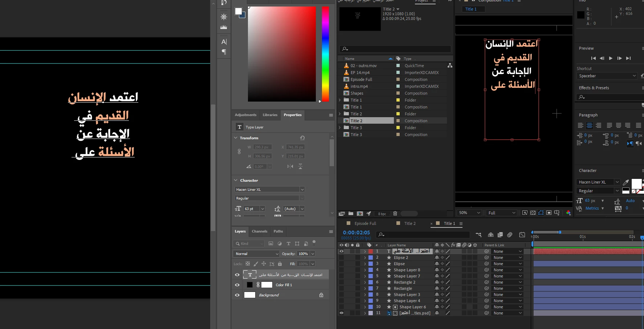Image resolution: width=644 pixels, height=329 pixels.
Task: Click the Photoshop hue spectrum slider
Action: 325,54
